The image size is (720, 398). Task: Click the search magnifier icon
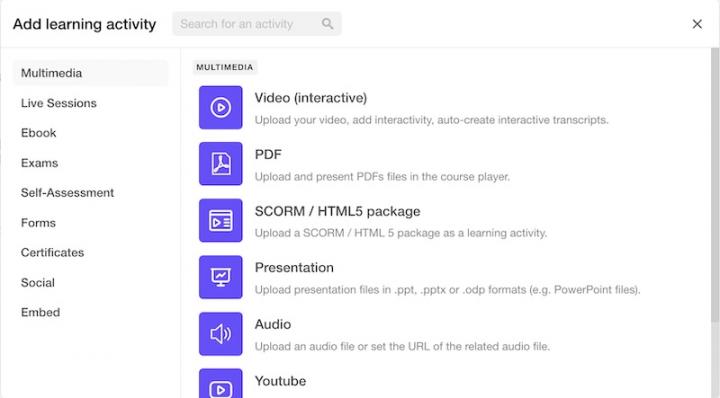tap(327, 24)
